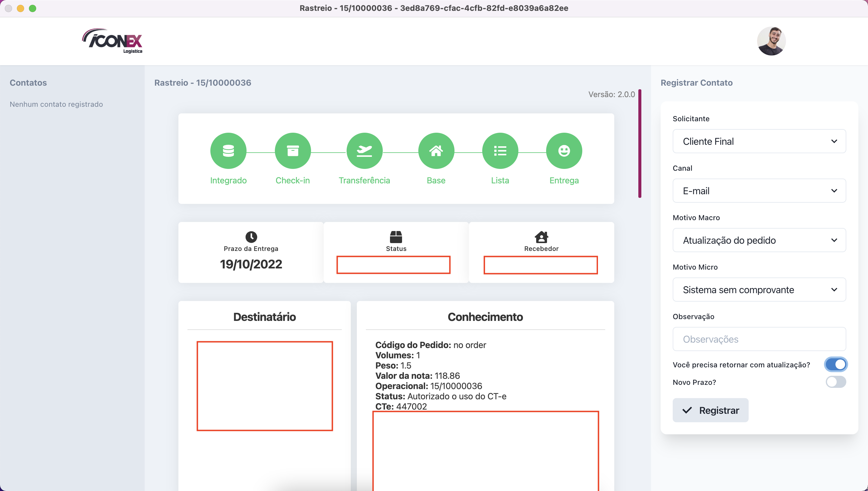
Task: Click the Check-in box stage icon
Action: coord(292,151)
